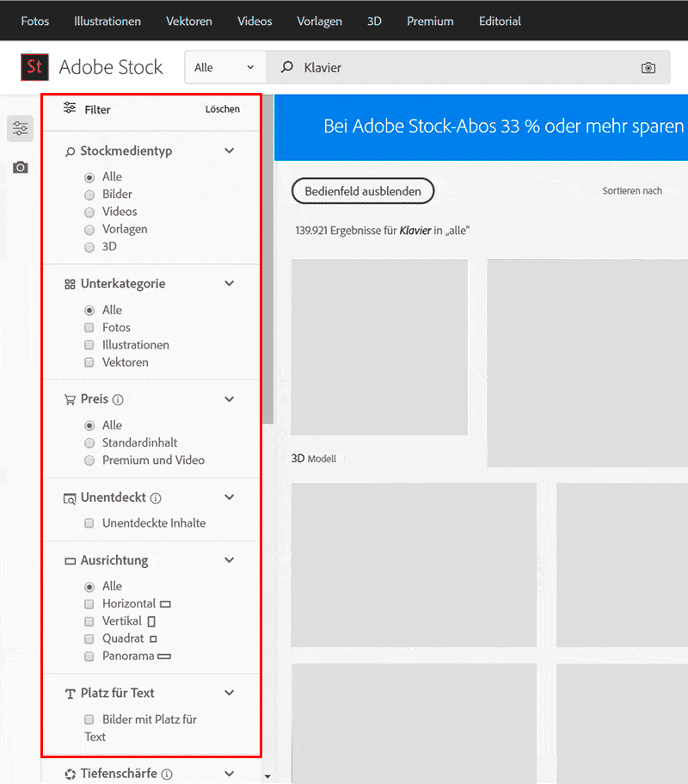Select Standardinhalt price option

click(89, 443)
